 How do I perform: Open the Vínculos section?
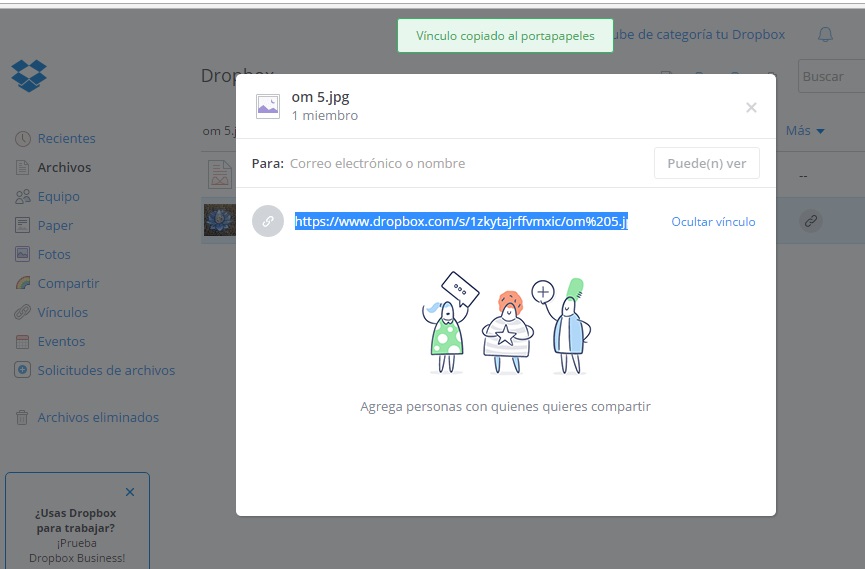click(x=62, y=312)
